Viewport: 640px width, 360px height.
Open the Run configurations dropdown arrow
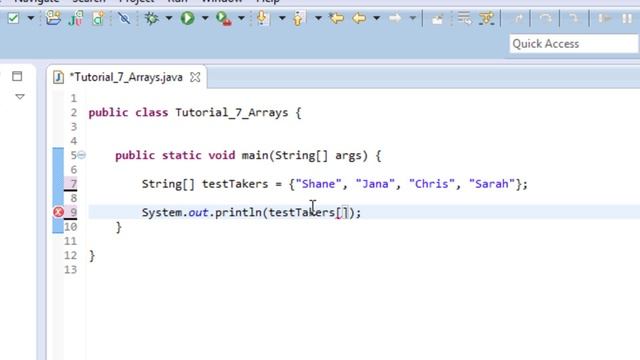point(205,18)
